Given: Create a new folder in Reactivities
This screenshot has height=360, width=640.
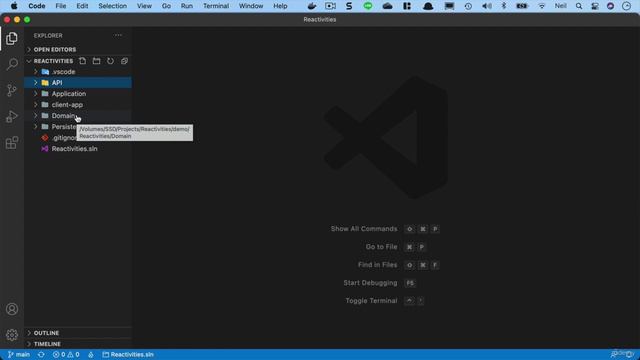Looking at the screenshot, I should [x=96, y=61].
